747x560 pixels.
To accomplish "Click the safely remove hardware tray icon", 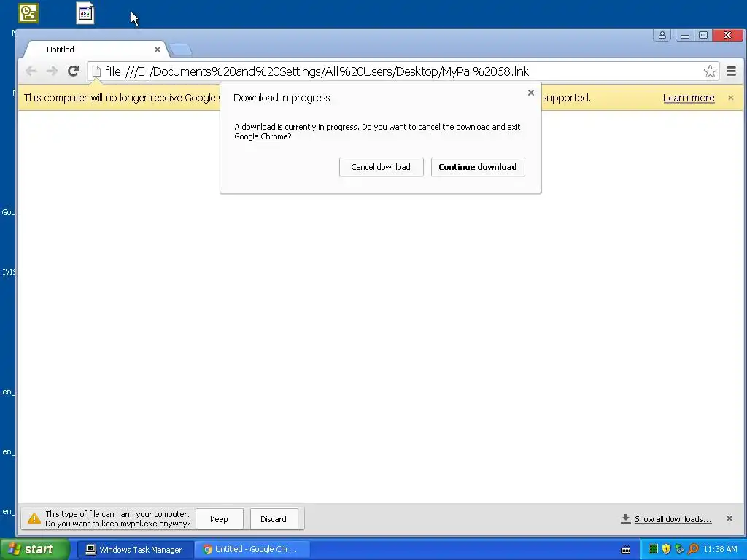I will (x=679, y=549).
